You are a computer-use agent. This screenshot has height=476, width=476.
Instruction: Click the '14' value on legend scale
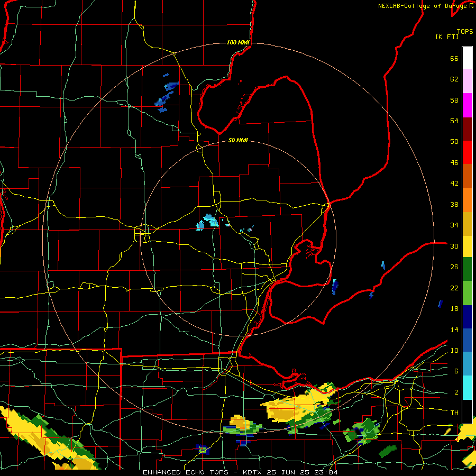pos(454,329)
